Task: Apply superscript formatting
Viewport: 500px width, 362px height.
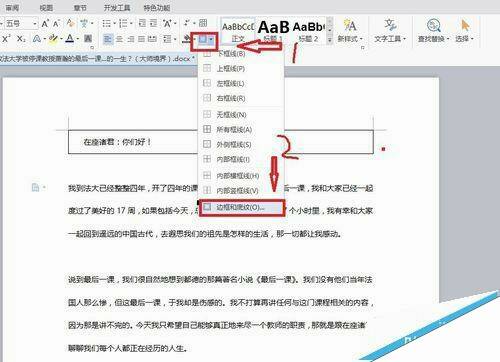Action: pyautogui.click(x=6, y=39)
